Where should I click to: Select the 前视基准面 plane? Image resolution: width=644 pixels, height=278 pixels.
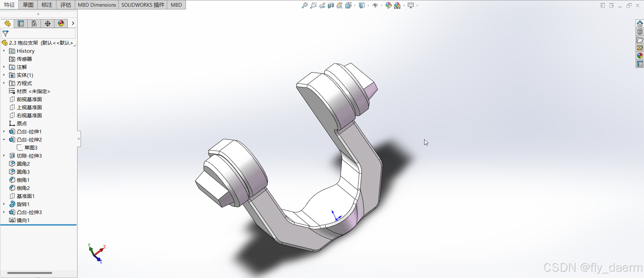coord(26,99)
